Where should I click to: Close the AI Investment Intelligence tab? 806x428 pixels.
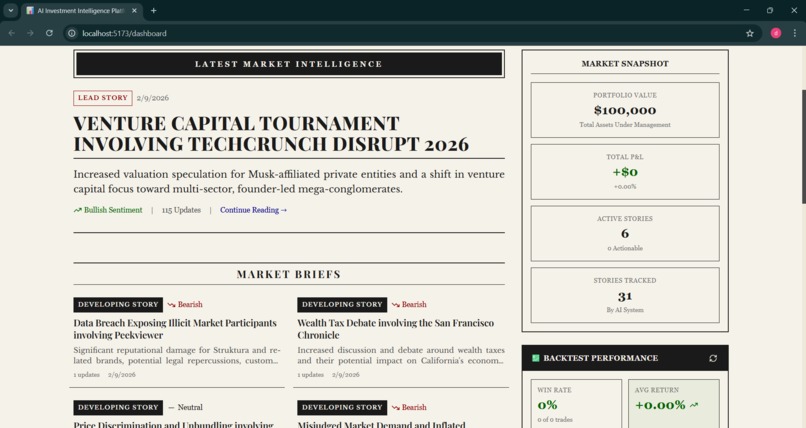point(134,10)
